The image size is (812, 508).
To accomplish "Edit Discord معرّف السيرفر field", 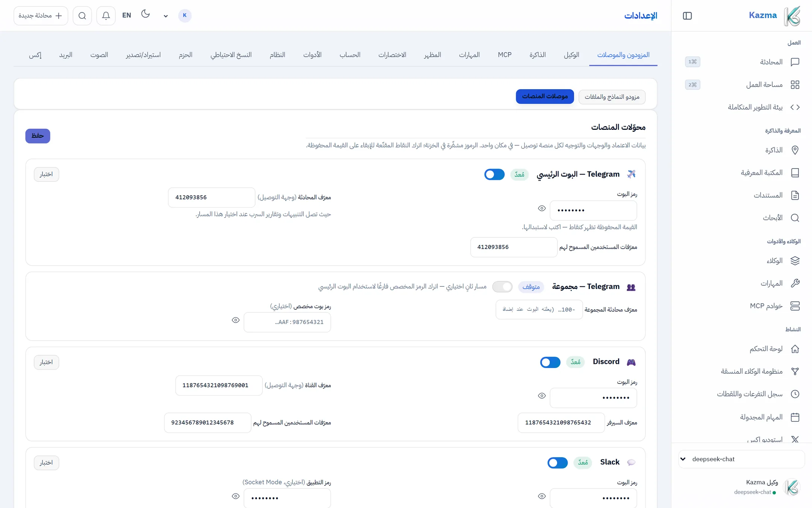I will point(561,423).
